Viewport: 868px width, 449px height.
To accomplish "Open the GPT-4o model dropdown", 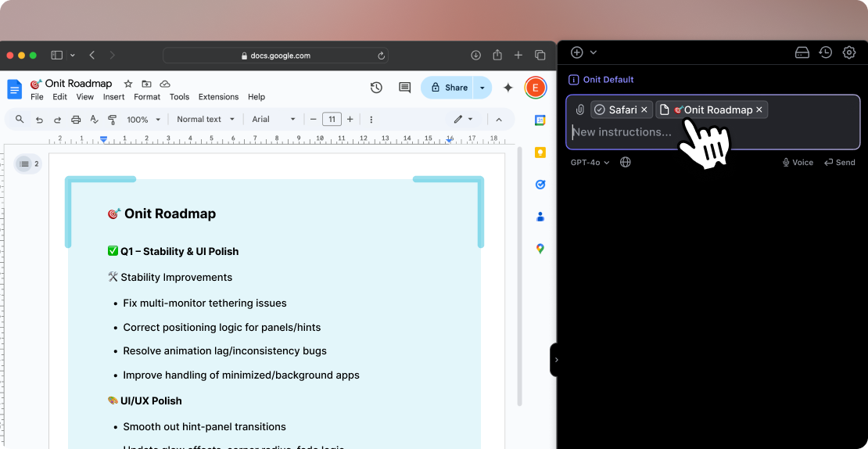I will [x=590, y=163].
